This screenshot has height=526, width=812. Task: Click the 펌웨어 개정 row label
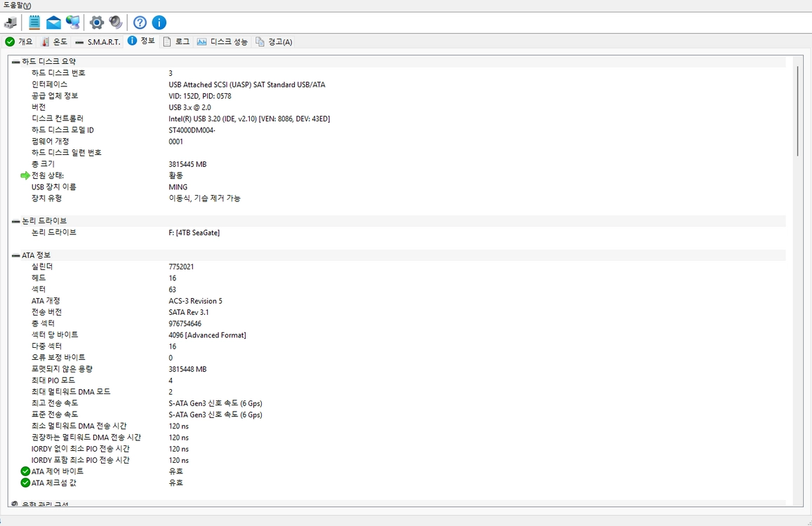51,142
